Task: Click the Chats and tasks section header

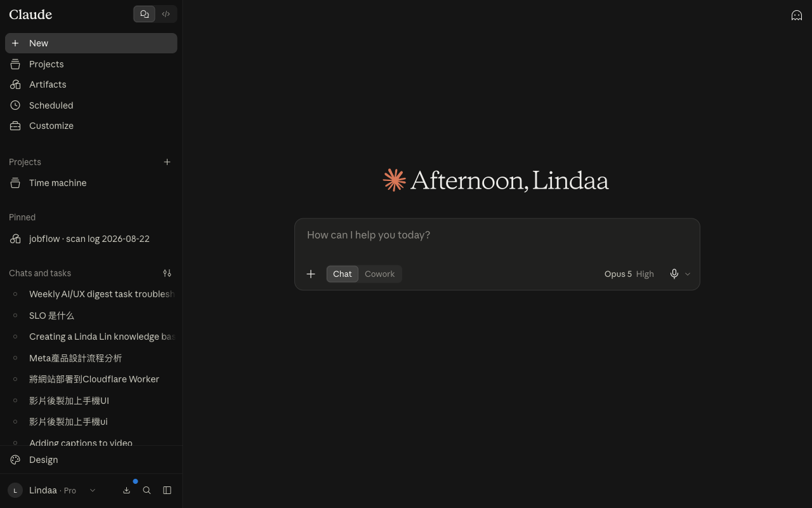Action: pos(40,273)
